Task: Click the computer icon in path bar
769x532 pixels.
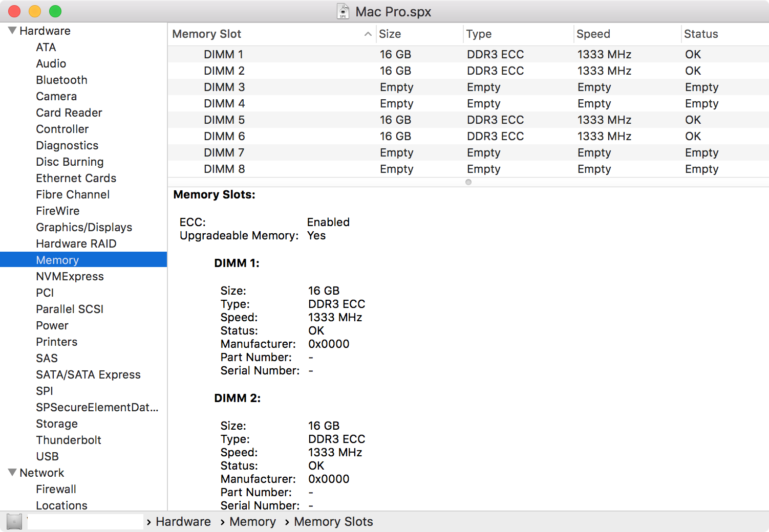Action: [14, 522]
